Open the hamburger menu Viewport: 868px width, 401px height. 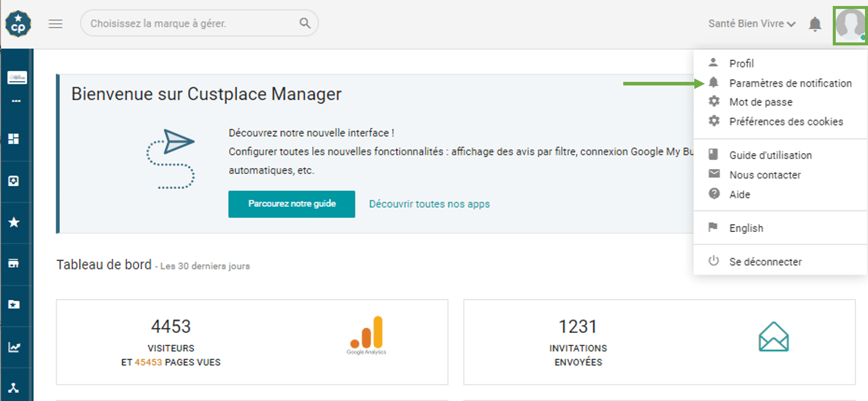tap(56, 24)
